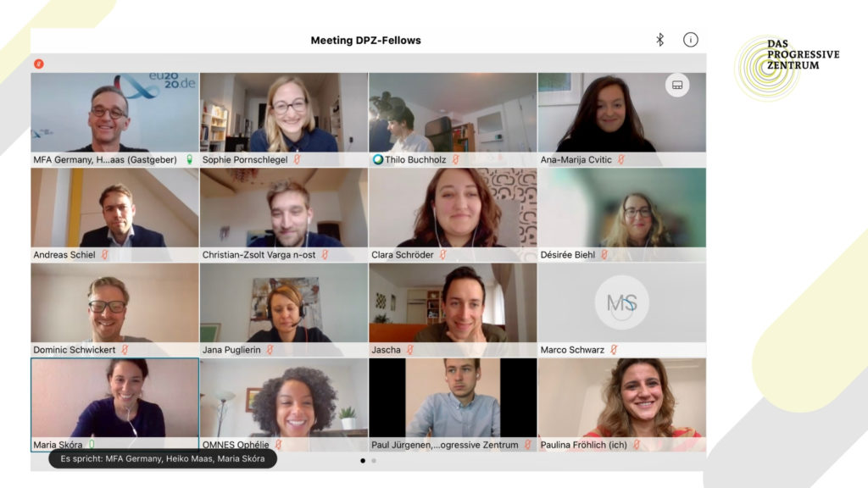
Task: Select the first page indicator dot
Action: pos(363,460)
